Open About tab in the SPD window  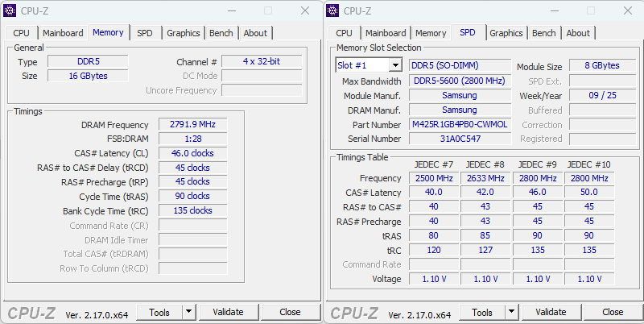[578, 33]
